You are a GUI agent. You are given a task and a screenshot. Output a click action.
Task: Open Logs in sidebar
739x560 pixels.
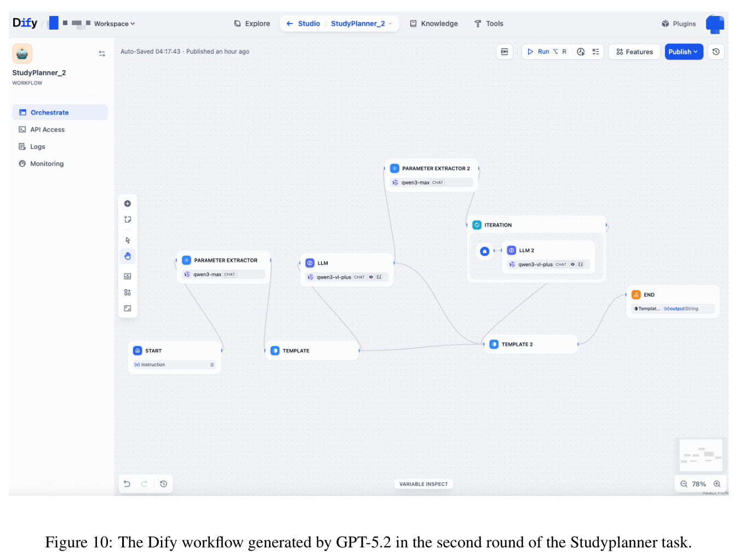(60, 146)
